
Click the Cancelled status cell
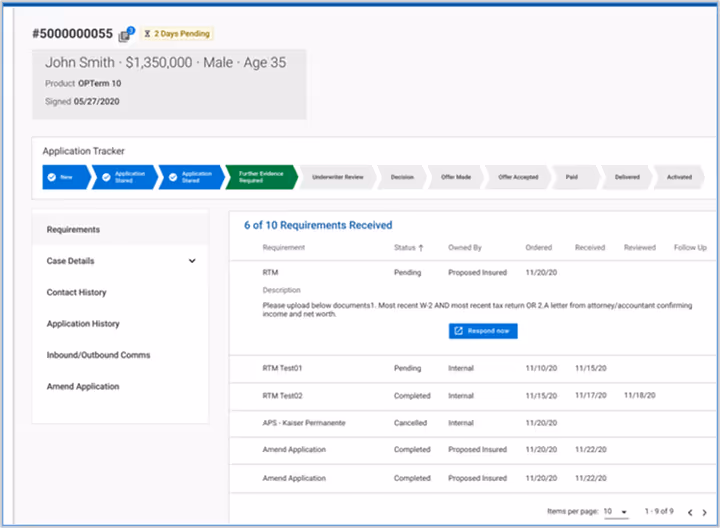[x=410, y=423]
